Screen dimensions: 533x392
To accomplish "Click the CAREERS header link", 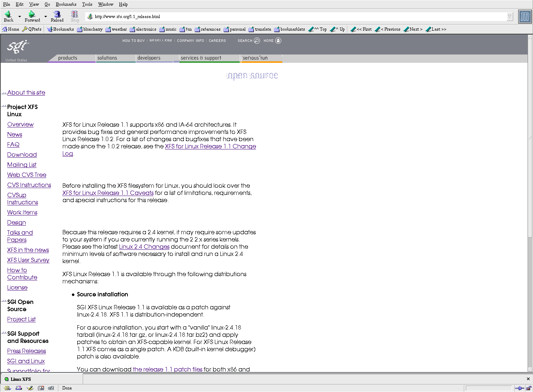I will [x=217, y=40].
